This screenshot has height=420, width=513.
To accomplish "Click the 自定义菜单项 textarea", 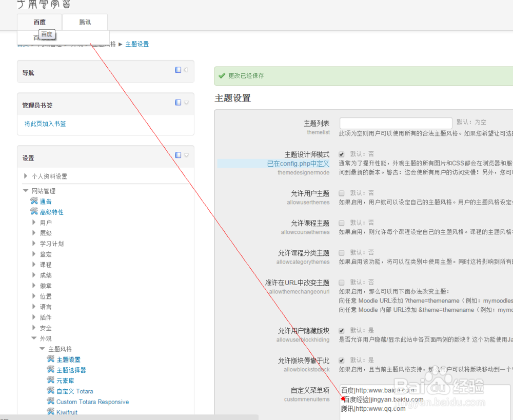I will [x=425, y=402].
